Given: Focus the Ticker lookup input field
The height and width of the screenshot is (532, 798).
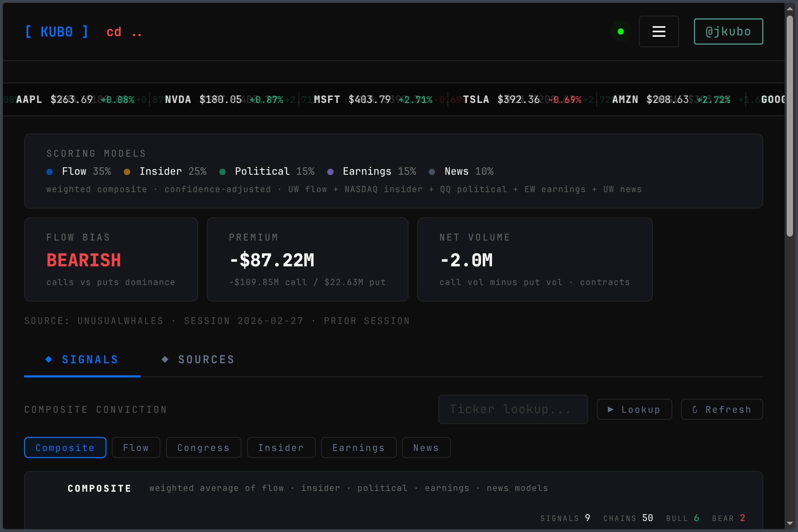Looking at the screenshot, I should pos(513,409).
